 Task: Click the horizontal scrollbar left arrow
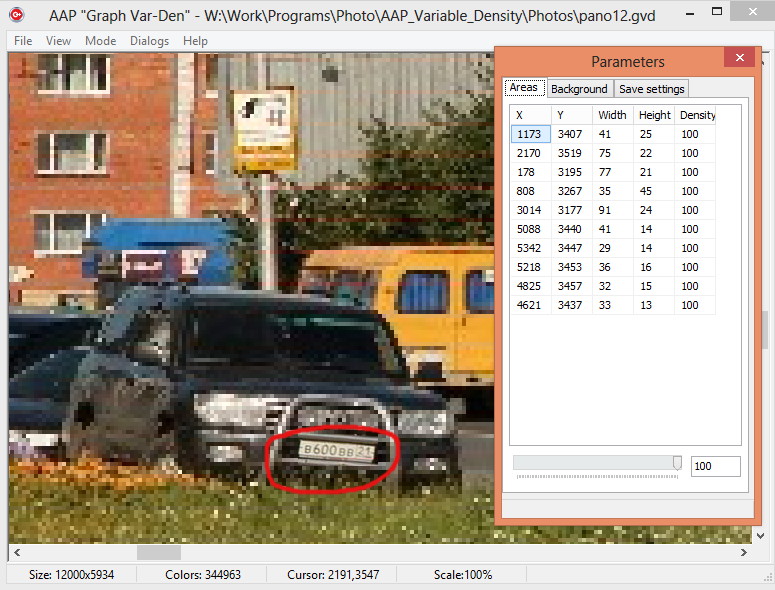coord(17,552)
